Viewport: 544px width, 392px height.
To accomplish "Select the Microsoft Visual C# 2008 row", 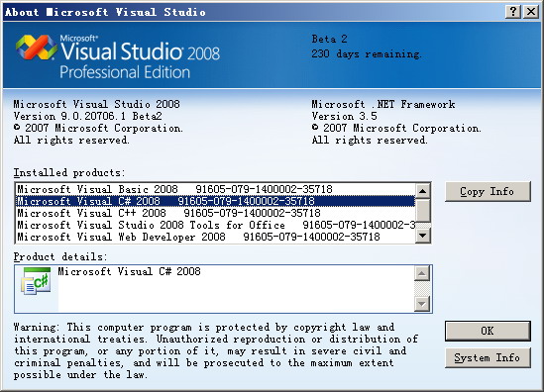I will click(x=215, y=201).
